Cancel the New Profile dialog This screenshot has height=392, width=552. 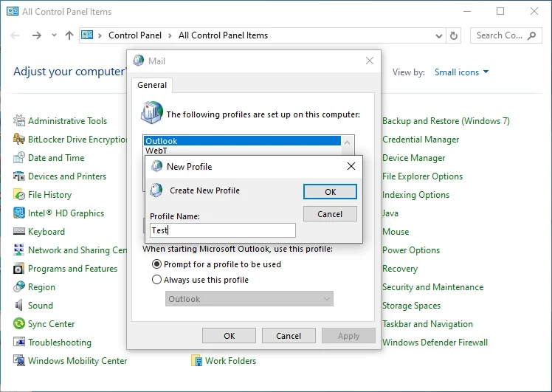pyautogui.click(x=330, y=214)
